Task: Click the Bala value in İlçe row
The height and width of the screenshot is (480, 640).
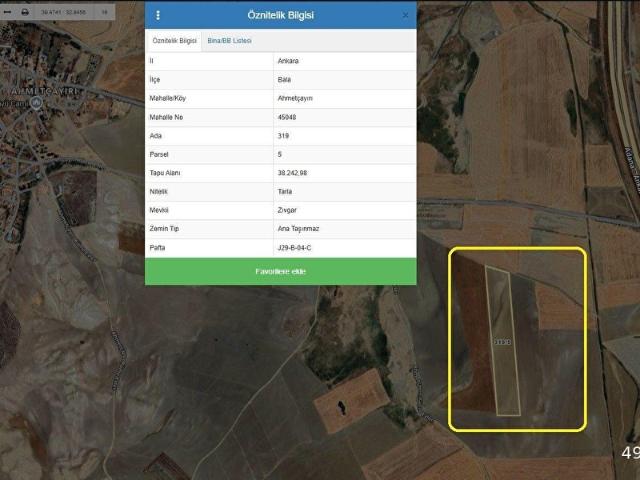Action: (285, 80)
